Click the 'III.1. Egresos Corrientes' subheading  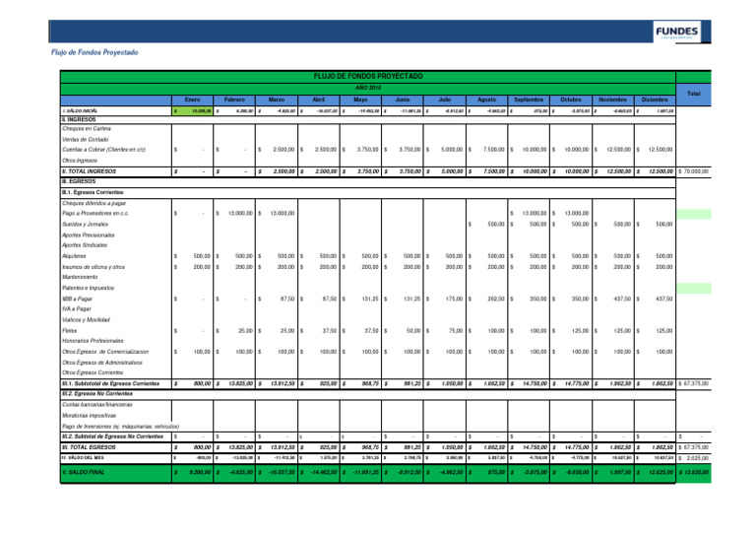(x=93, y=192)
